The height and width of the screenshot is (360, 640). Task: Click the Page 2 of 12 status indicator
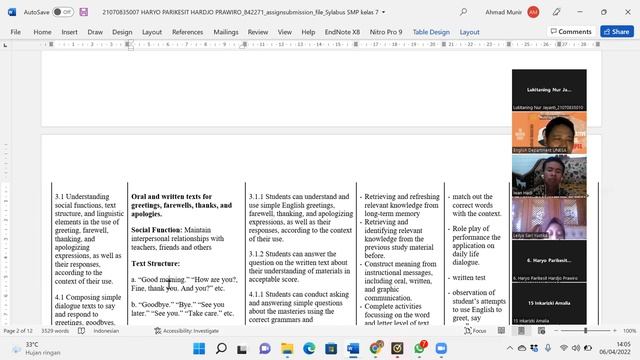click(18, 331)
